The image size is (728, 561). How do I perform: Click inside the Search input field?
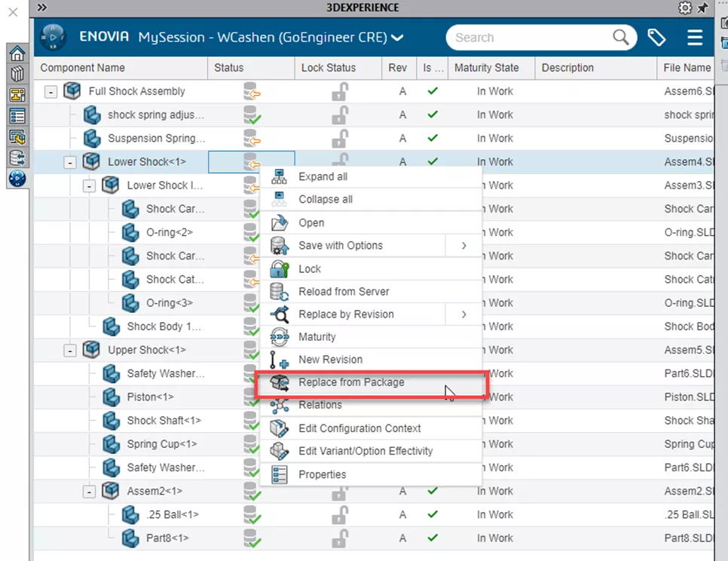pos(528,38)
